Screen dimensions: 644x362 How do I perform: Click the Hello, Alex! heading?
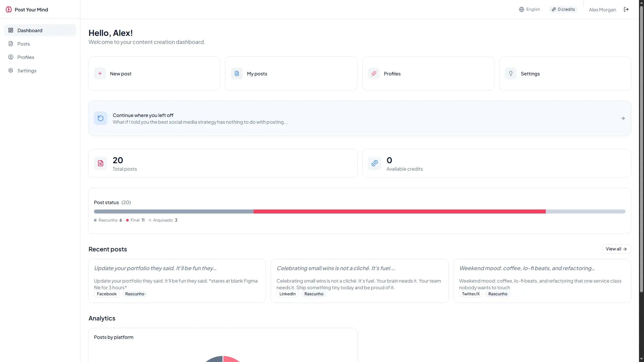pyautogui.click(x=111, y=33)
